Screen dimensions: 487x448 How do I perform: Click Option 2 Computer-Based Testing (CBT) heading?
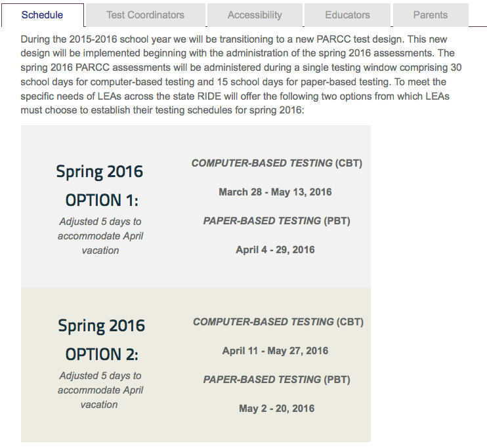point(278,322)
